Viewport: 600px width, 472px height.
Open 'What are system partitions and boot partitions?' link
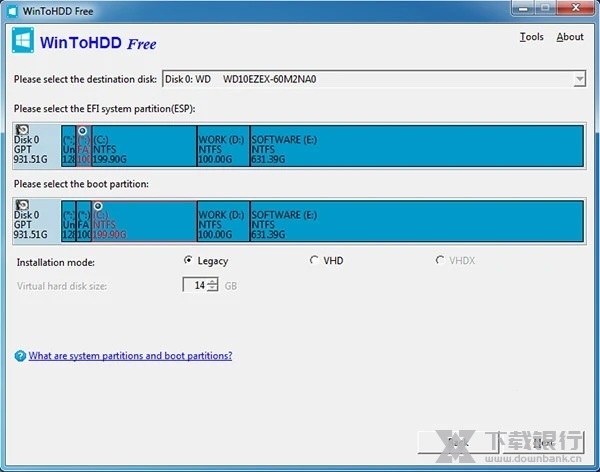point(130,356)
